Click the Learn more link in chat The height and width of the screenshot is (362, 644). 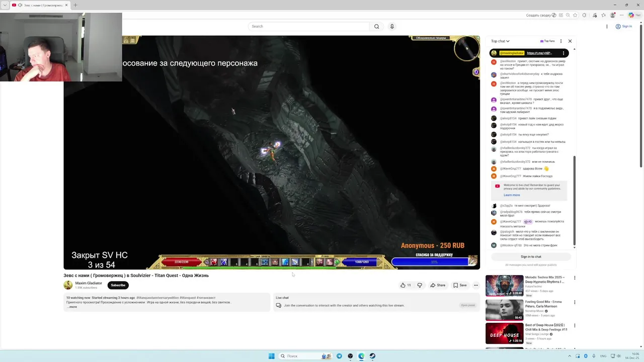click(512, 195)
